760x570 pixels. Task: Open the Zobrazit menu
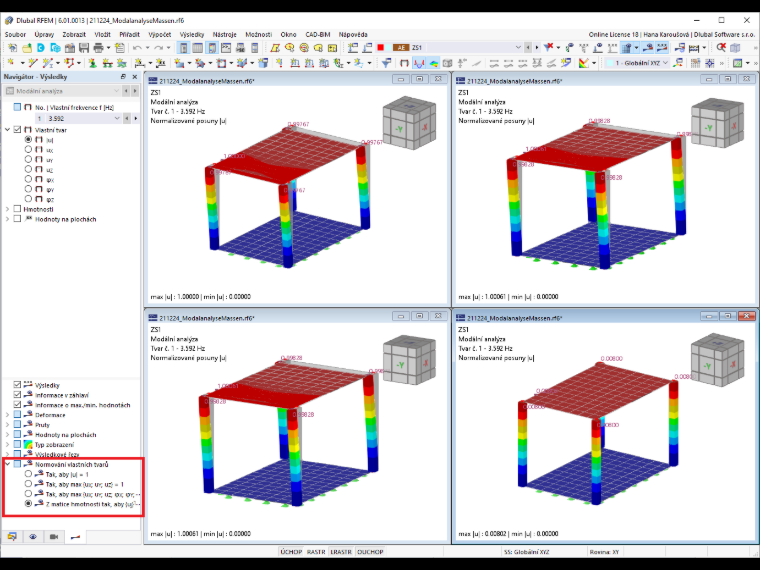tap(74, 34)
